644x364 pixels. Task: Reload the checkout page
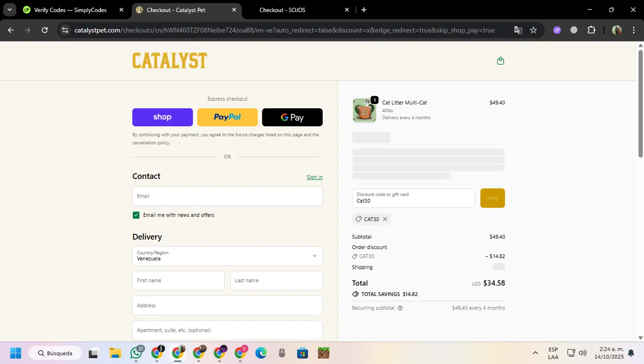pyautogui.click(x=45, y=30)
